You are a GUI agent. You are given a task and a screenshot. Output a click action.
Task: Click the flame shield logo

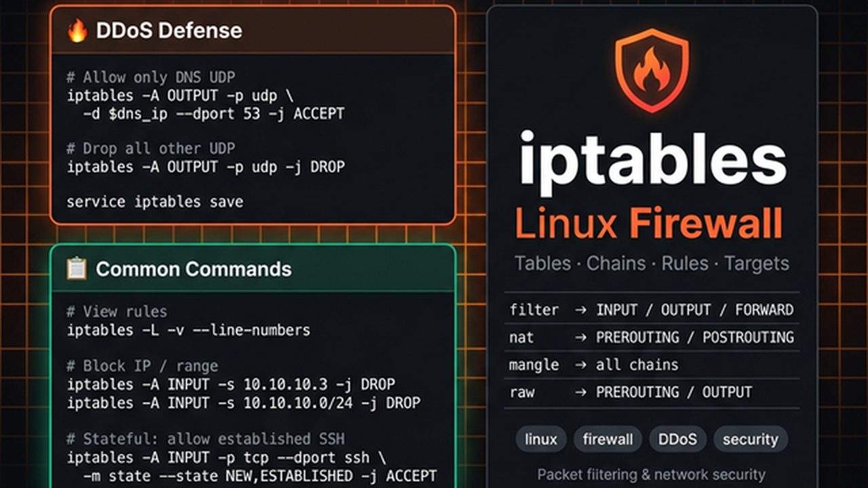652,70
